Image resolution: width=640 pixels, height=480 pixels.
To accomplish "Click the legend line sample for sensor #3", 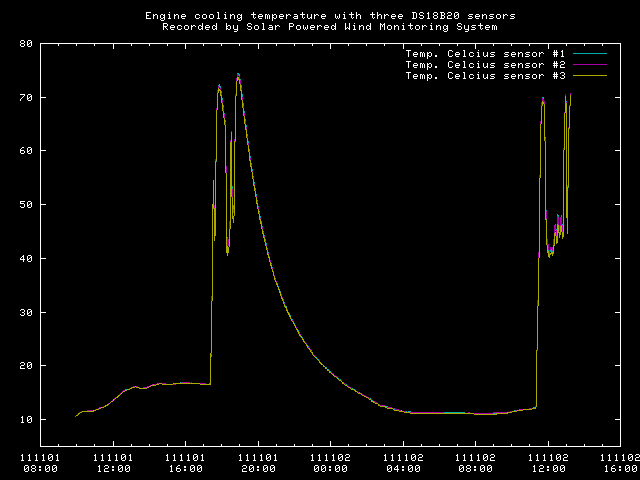I will point(588,76).
